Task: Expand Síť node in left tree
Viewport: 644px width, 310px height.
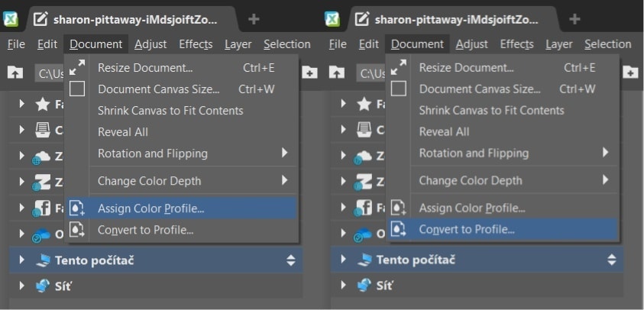Action: click(21, 286)
